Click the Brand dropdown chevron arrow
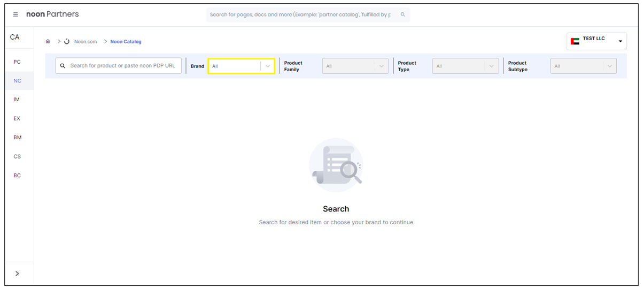This screenshot has width=644, height=288. [268, 66]
